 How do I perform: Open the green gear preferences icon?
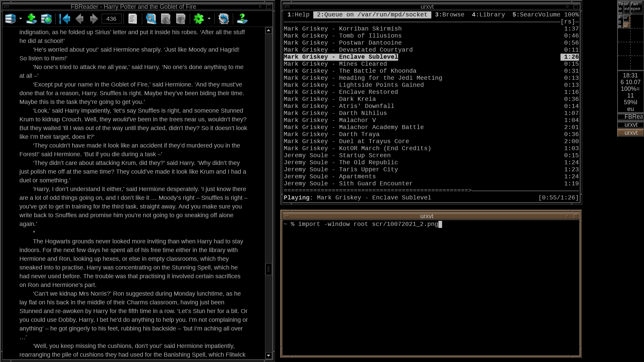tap(199, 19)
